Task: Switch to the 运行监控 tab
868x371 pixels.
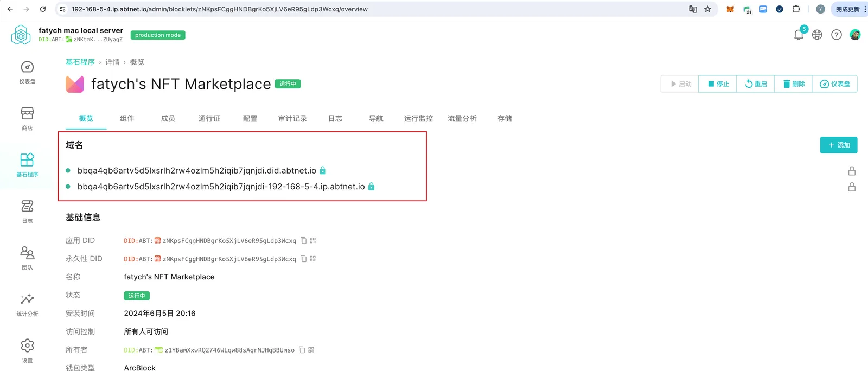Action: click(x=418, y=118)
